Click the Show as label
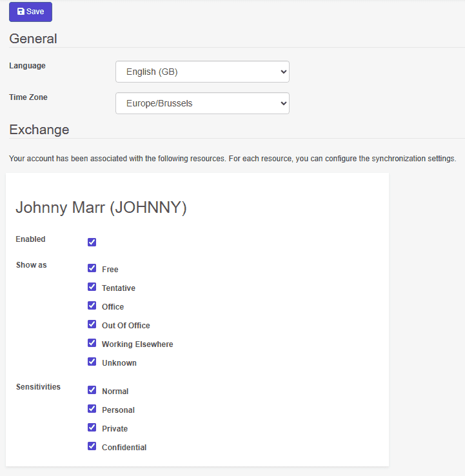 coord(31,265)
